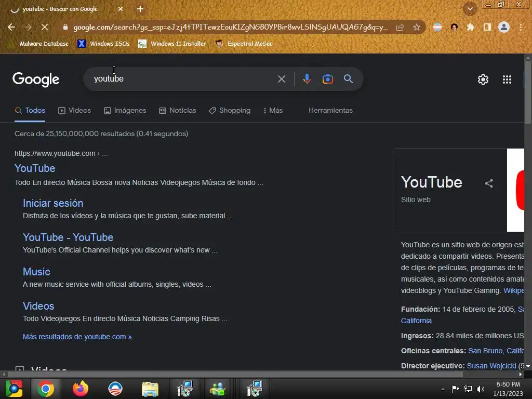Click the vertical scrollbar down arrow
The height and width of the screenshot is (399, 532).
(528, 366)
